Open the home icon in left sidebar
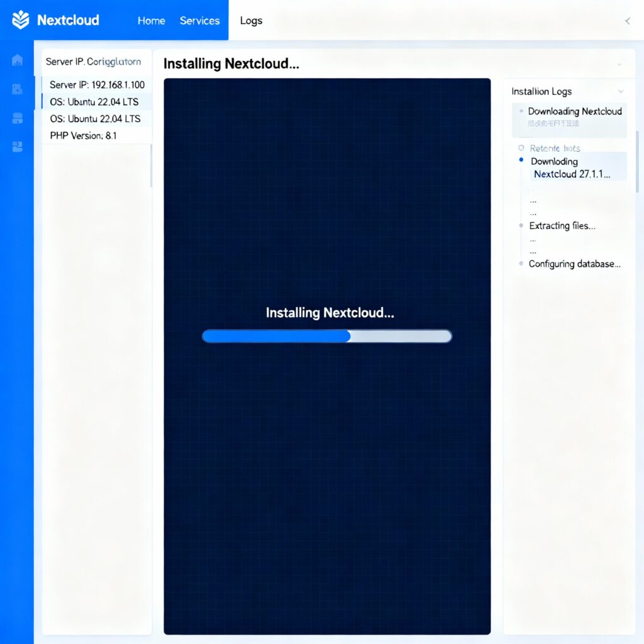 (x=17, y=60)
